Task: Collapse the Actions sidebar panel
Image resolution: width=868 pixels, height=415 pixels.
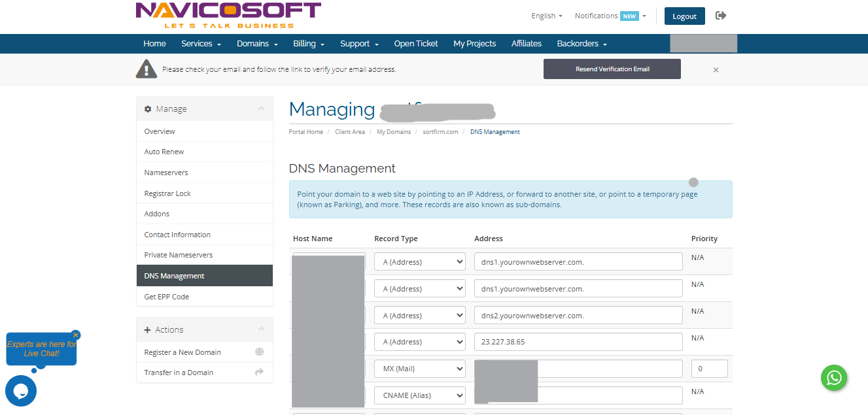Action: click(x=261, y=330)
